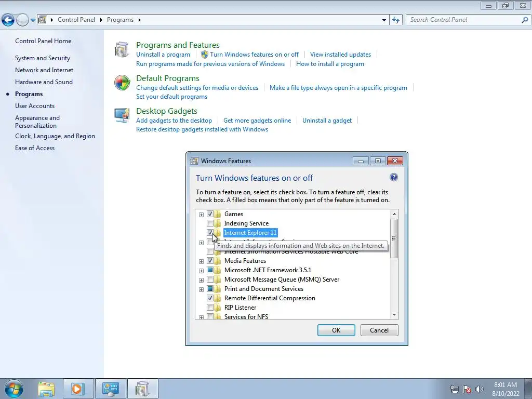The height and width of the screenshot is (399, 532).
Task: Open the volume speaker tray icon
Action: coord(479,389)
